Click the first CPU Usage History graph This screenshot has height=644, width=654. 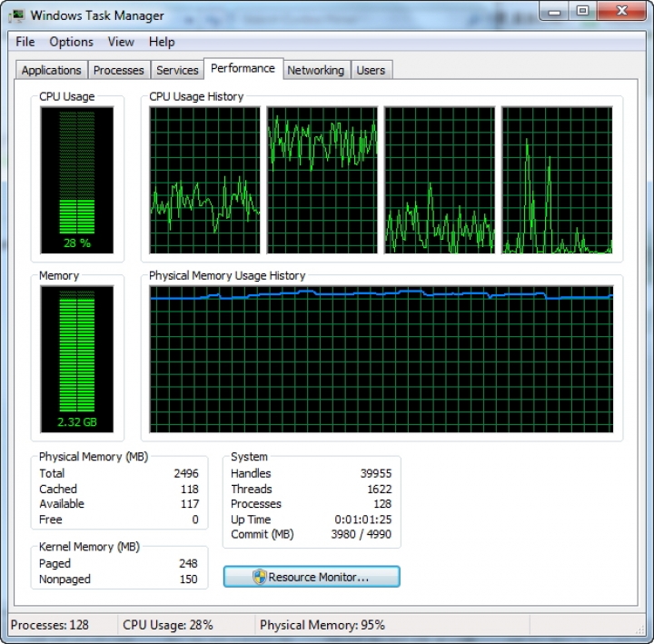click(x=204, y=180)
